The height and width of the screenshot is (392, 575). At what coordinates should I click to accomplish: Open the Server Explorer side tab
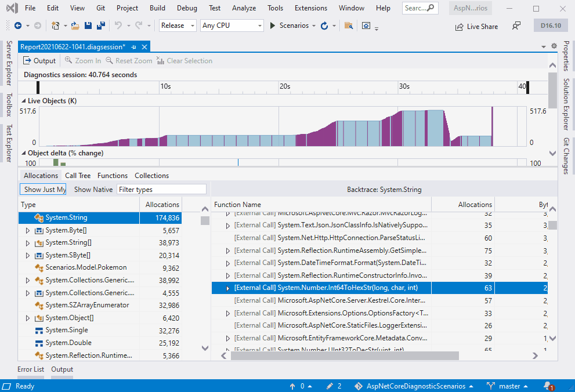(x=9, y=63)
